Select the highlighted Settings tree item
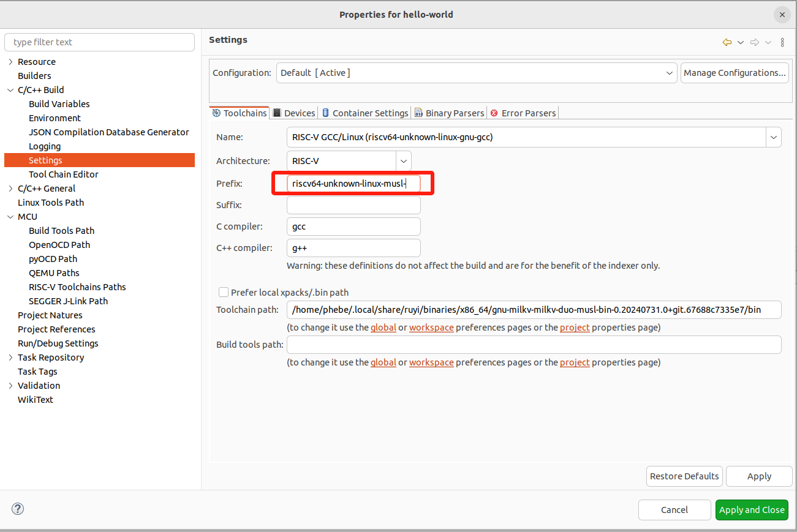Image resolution: width=797 pixels, height=532 pixels. (x=99, y=160)
